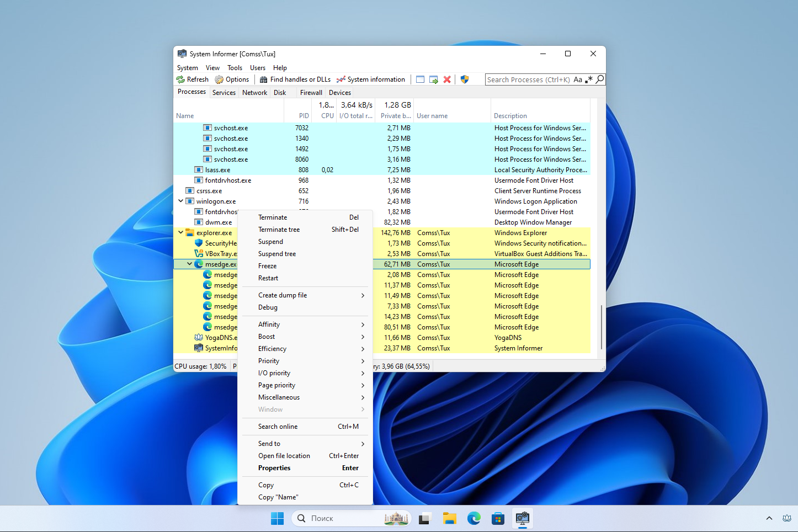Click the taskbar Поиск search box
Image resolution: width=798 pixels, height=532 pixels.
[x=352, y=519]
